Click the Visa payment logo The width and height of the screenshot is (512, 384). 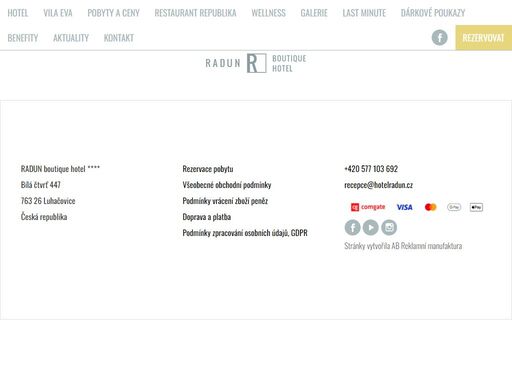(x=405, y=207)
